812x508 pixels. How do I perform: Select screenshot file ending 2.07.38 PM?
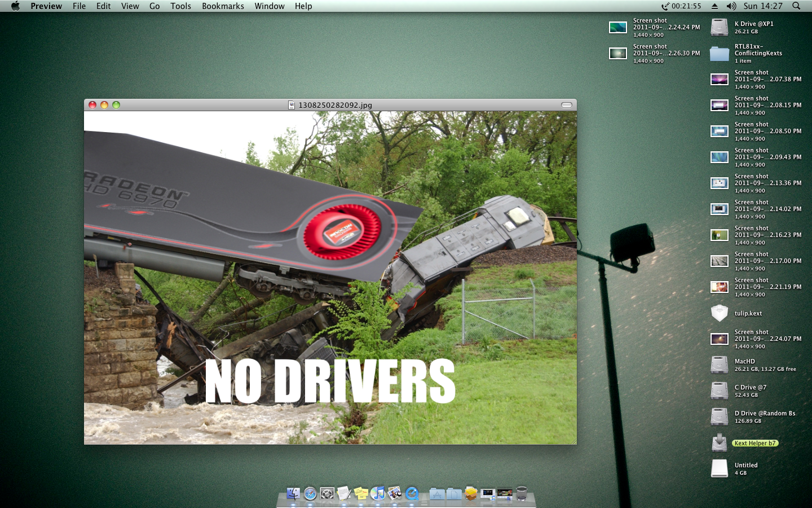click(720, 80)
